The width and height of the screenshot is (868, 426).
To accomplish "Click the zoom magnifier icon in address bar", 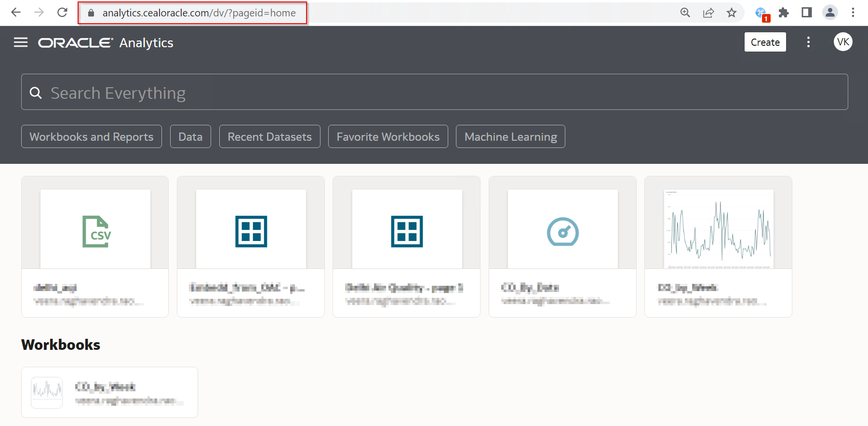I will [x=685, y=13].
